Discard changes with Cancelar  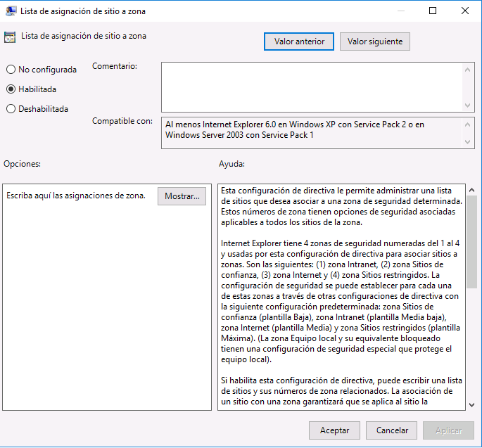click(392, 430)
